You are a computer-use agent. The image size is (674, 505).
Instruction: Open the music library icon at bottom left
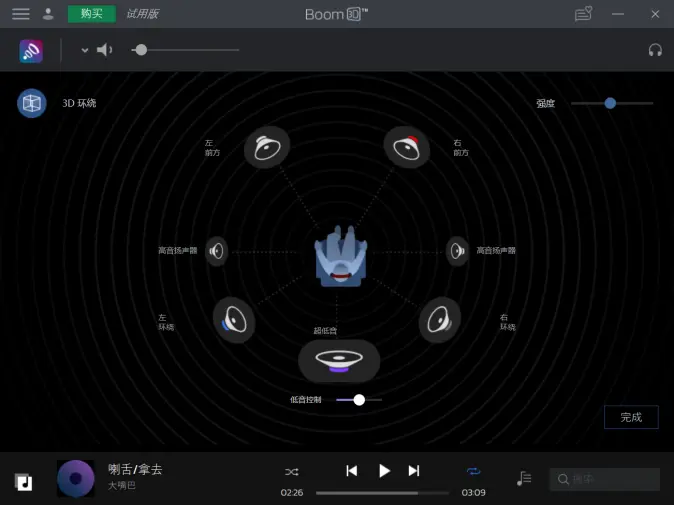[24, 482]
